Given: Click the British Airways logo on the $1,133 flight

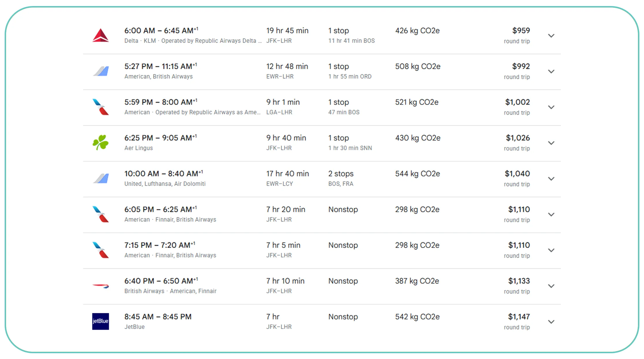Looking at the screenshot, I should 101,286.
